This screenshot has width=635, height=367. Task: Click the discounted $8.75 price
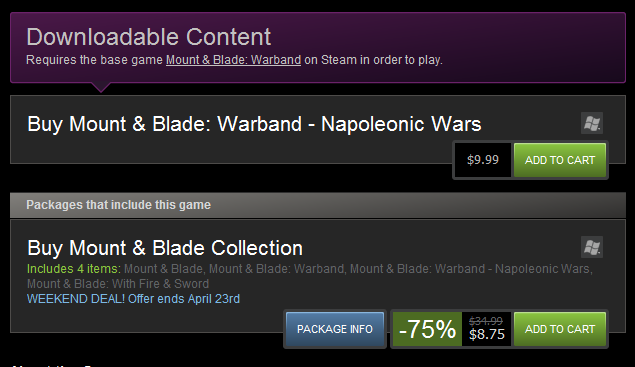coord(487,335)
